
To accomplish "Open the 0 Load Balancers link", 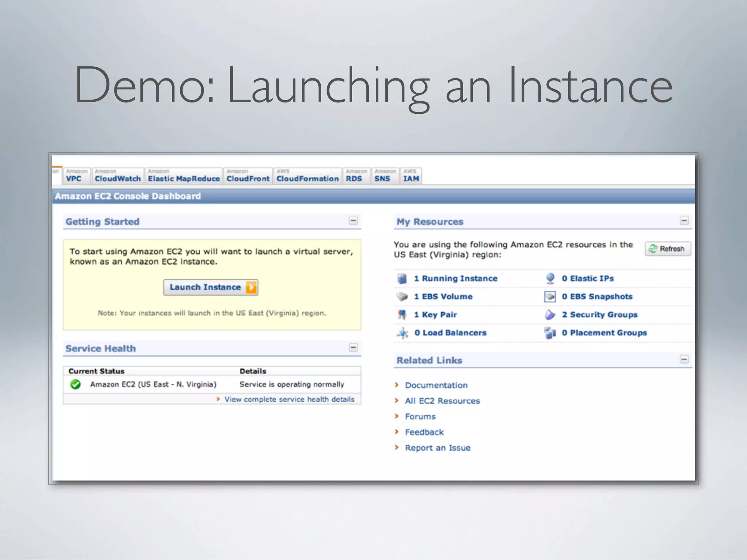I will point(450,333).
